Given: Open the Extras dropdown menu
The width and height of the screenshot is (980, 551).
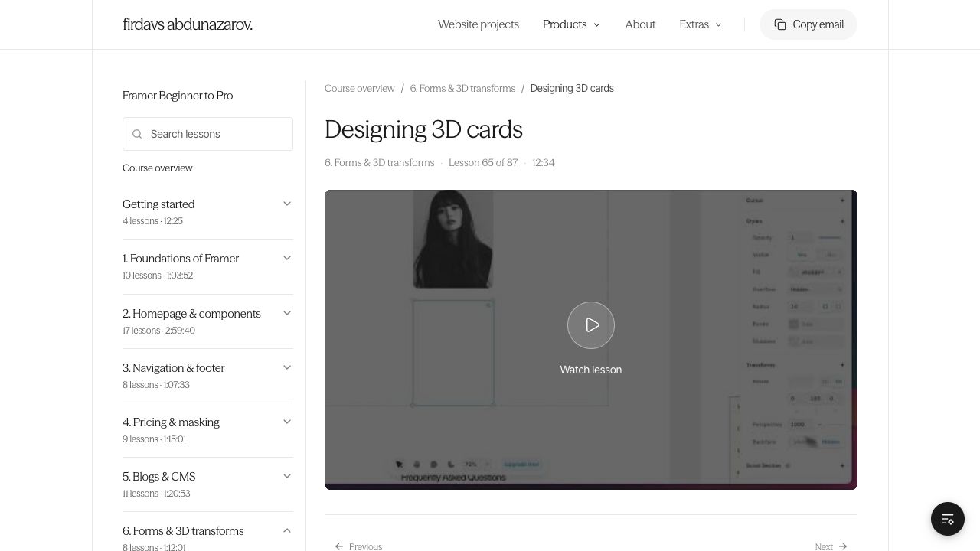Looking at the screenshot, I should pos(701,24).
